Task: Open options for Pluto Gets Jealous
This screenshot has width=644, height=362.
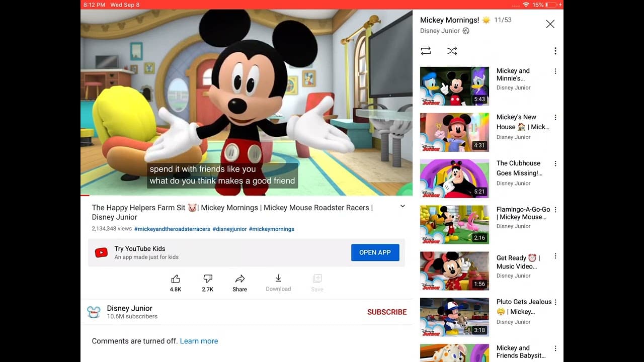Action: click(x=555, y=302)
